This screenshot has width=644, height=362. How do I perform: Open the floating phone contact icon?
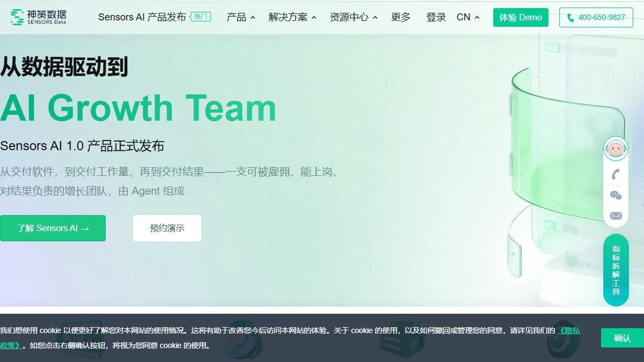pos(616,174)
